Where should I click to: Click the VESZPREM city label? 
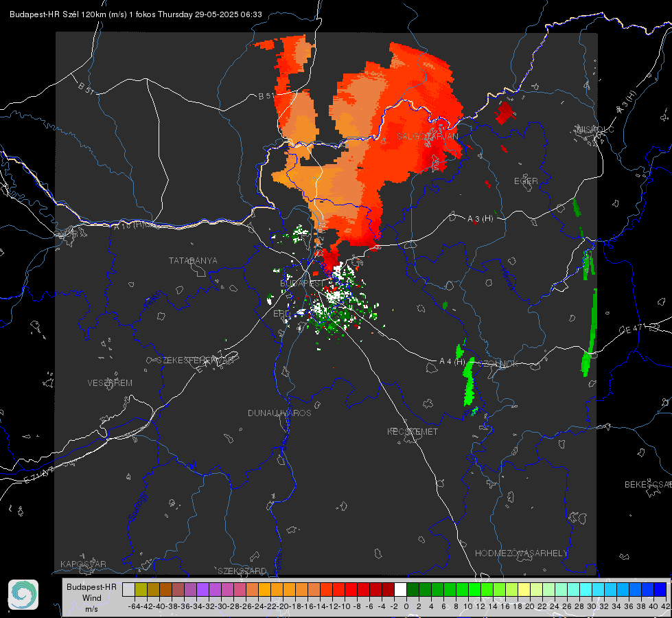click(x=110, y=383)
